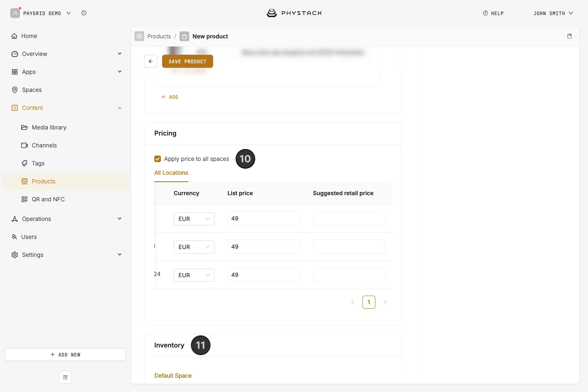Select Products in the sidebar

65,181
